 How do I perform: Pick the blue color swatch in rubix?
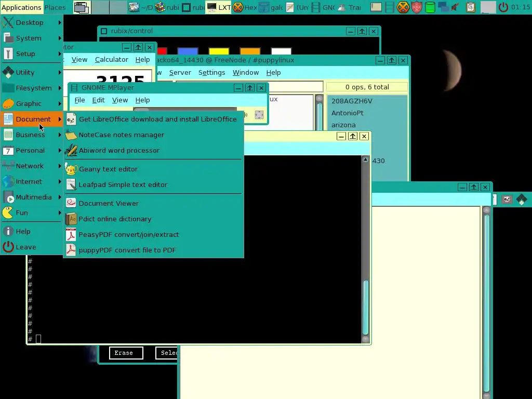[x=188, y=51]
